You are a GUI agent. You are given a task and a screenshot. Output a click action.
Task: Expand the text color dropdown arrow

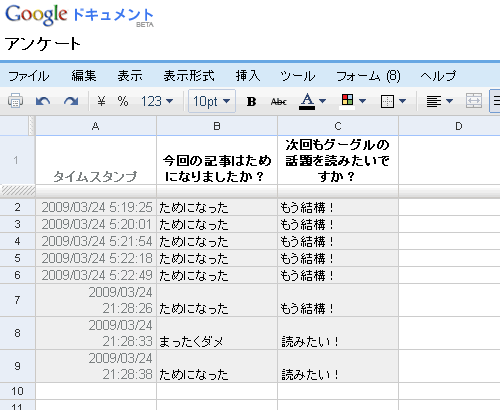pos(322,101)
